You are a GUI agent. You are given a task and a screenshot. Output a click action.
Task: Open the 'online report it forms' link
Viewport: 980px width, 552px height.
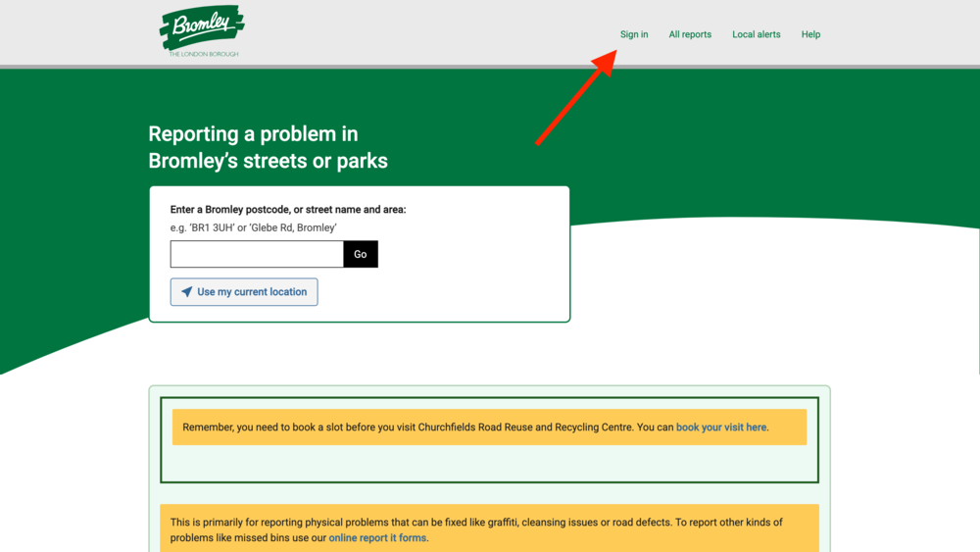tap(377, 538)
